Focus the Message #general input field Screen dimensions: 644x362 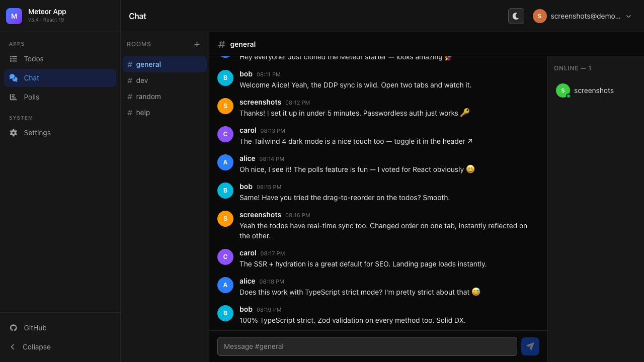click(x=367, y=346)
